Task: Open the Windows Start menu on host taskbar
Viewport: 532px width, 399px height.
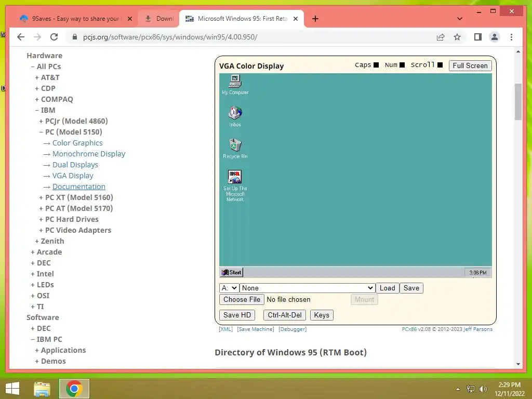Action: click(12, 389)
